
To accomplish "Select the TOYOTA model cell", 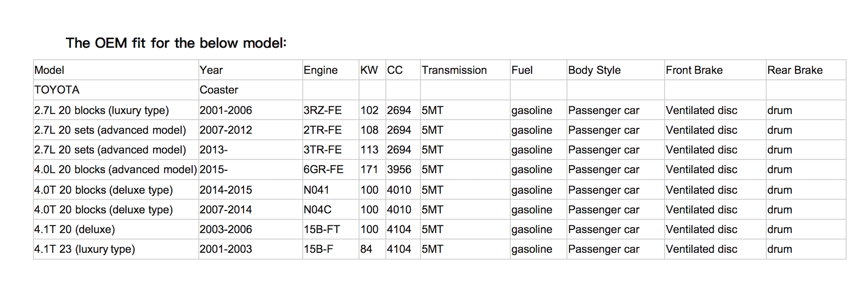I will tap(116, 90).
